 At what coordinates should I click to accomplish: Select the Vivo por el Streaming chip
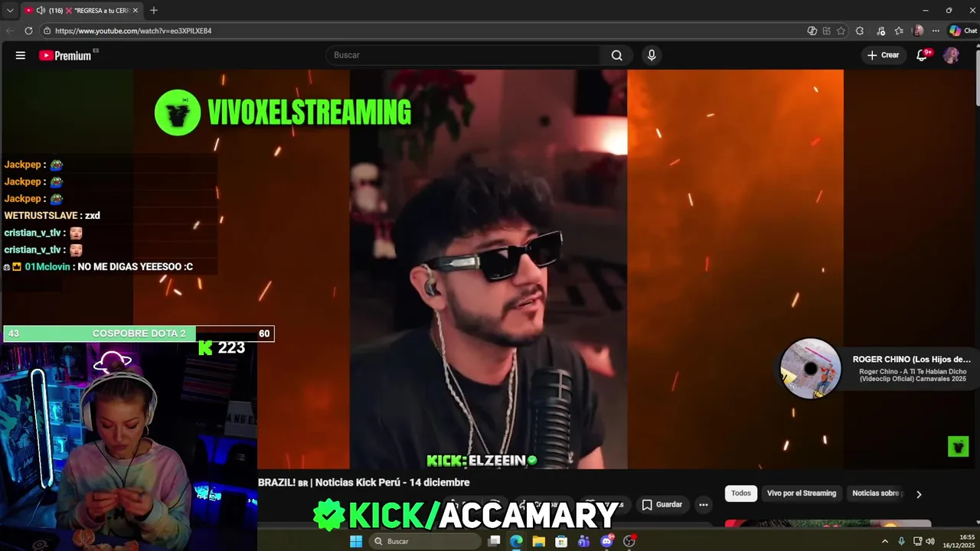coord(802,494)
